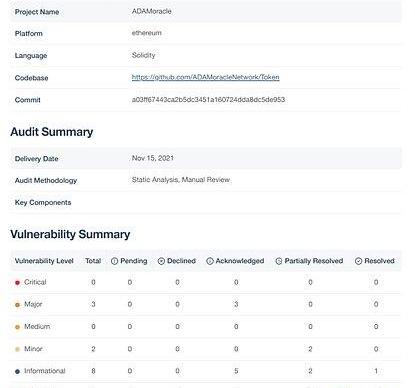Image resolution: width=415 pixels, height=388 pixels.
Task: Click the Declined column status icon
Action: (161, 261)
